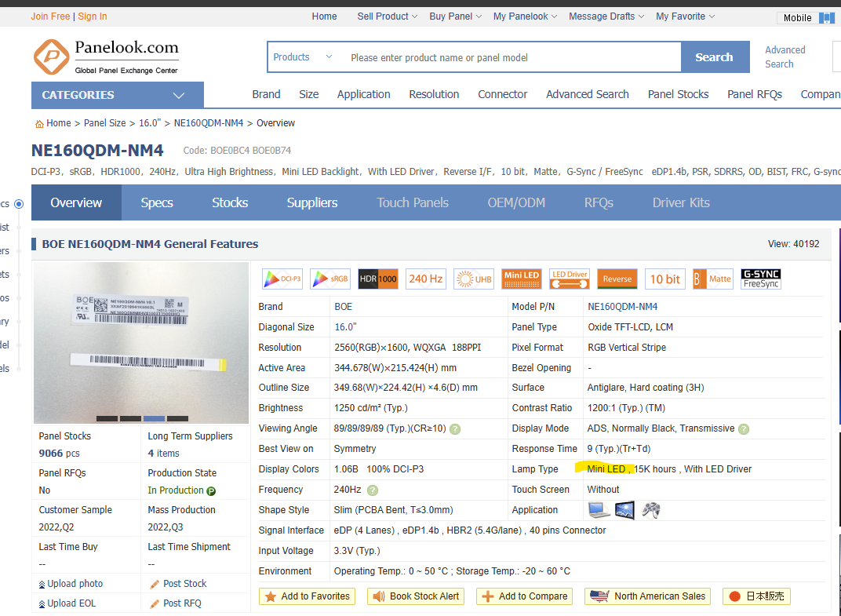Click the sRGB feature badge
Screen dimensions: 841x616
click(x=329, y=279)
